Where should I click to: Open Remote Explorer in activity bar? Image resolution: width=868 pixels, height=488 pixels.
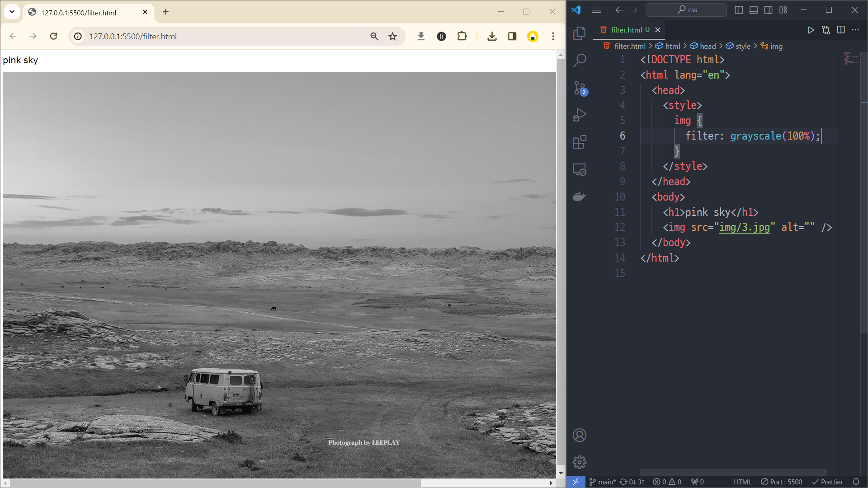[x=579, y=169]
